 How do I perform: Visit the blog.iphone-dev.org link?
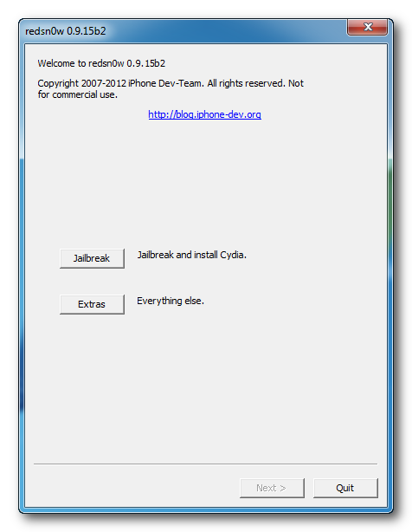204,114
